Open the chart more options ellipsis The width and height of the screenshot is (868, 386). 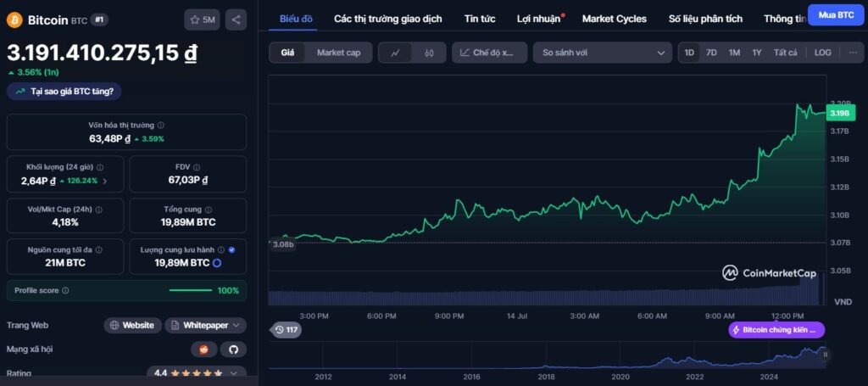coord(853,53)
